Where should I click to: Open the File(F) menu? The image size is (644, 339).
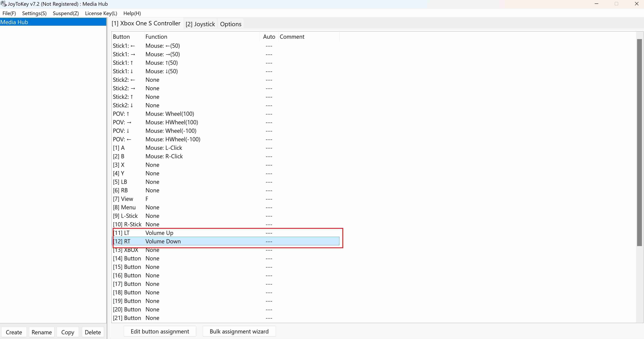tap(9, 14)
